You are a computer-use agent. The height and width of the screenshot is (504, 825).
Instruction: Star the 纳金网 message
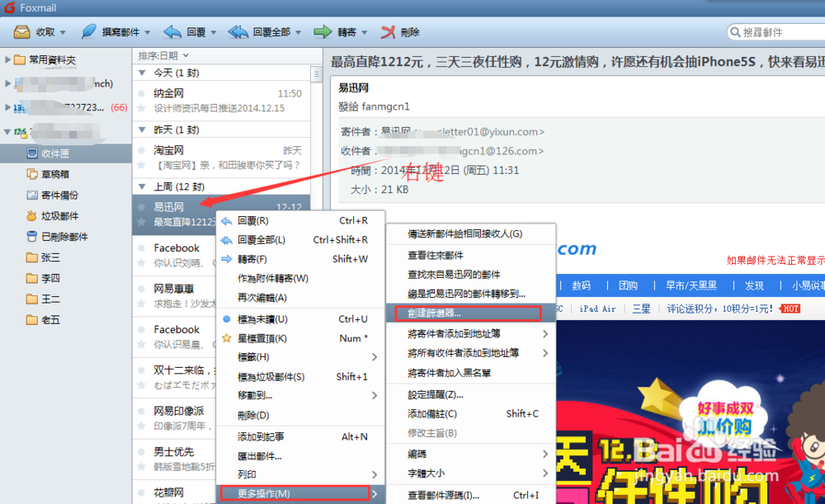(141, 108)
